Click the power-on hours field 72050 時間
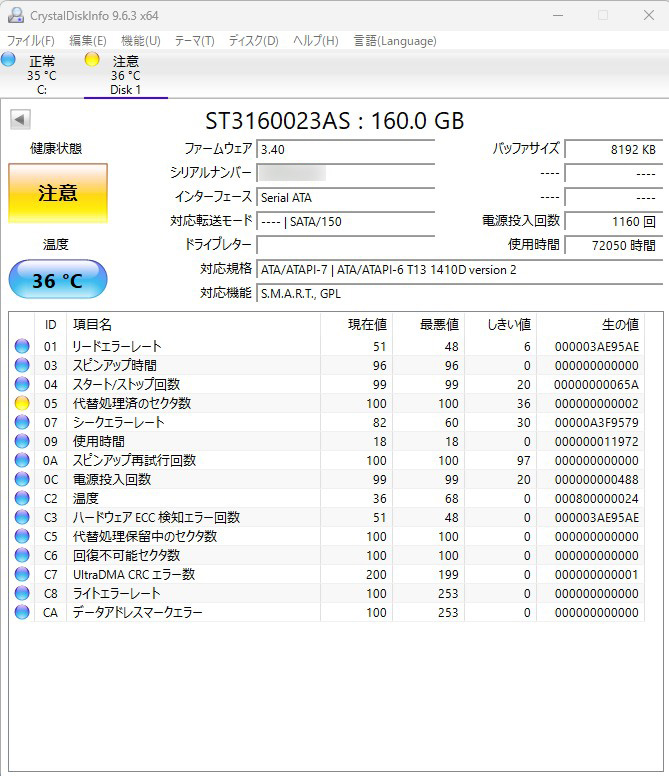This screenshot has height=776, width=669. pos(614,245)
